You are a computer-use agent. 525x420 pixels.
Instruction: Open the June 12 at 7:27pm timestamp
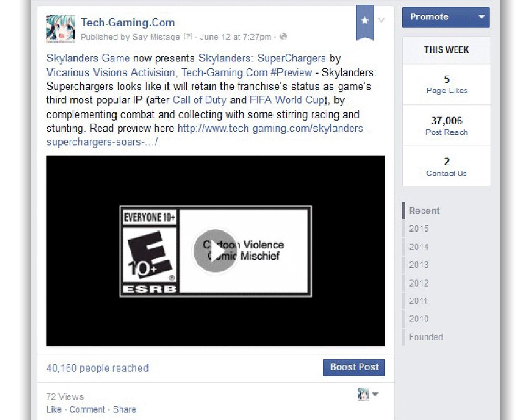(235, 37)
